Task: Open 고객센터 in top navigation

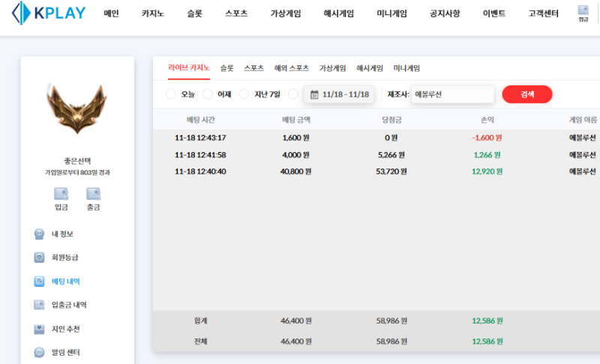Action: coord(544,13)
